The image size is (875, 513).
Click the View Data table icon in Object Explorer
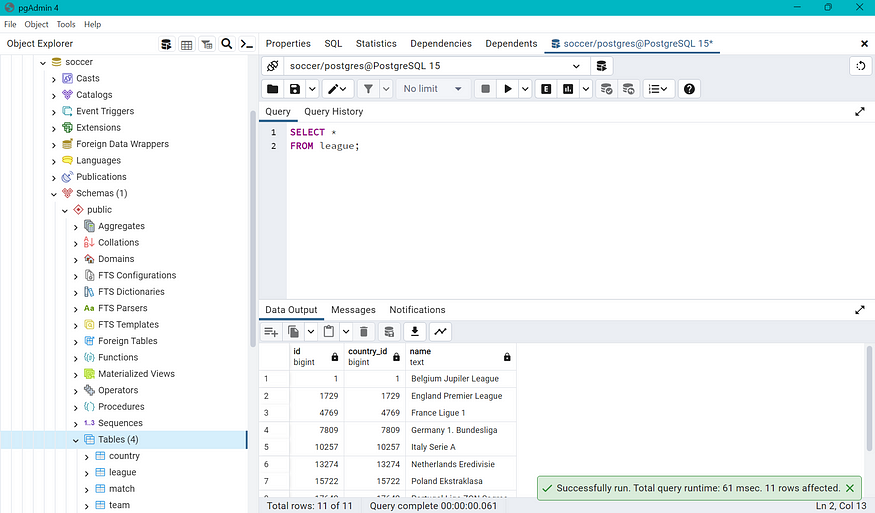tap(186, 44)
